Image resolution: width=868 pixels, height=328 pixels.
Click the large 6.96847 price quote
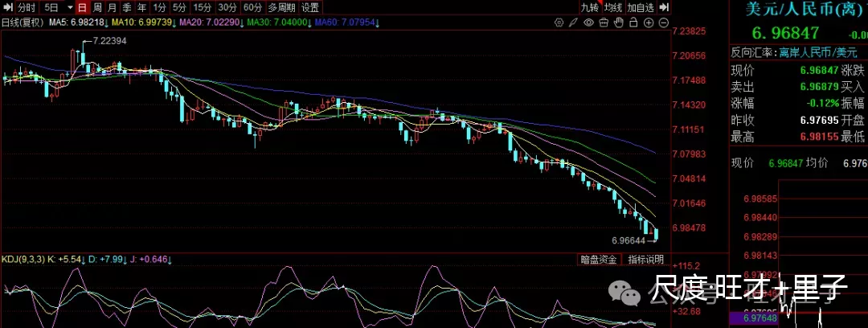[x=785, y=32]
